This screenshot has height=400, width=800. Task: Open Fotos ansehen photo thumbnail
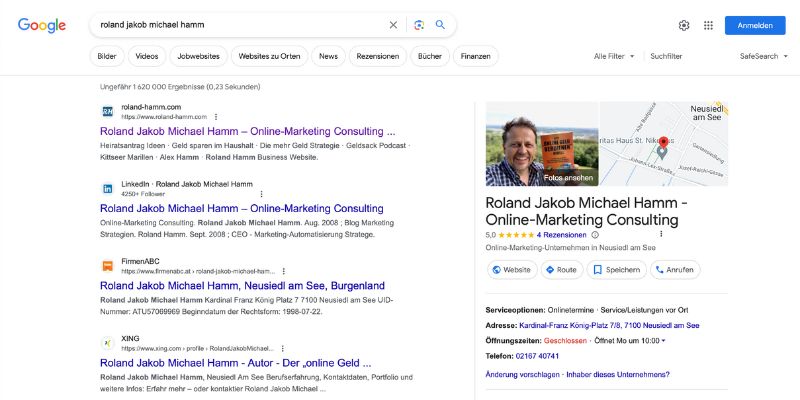[x=542, y=144]
